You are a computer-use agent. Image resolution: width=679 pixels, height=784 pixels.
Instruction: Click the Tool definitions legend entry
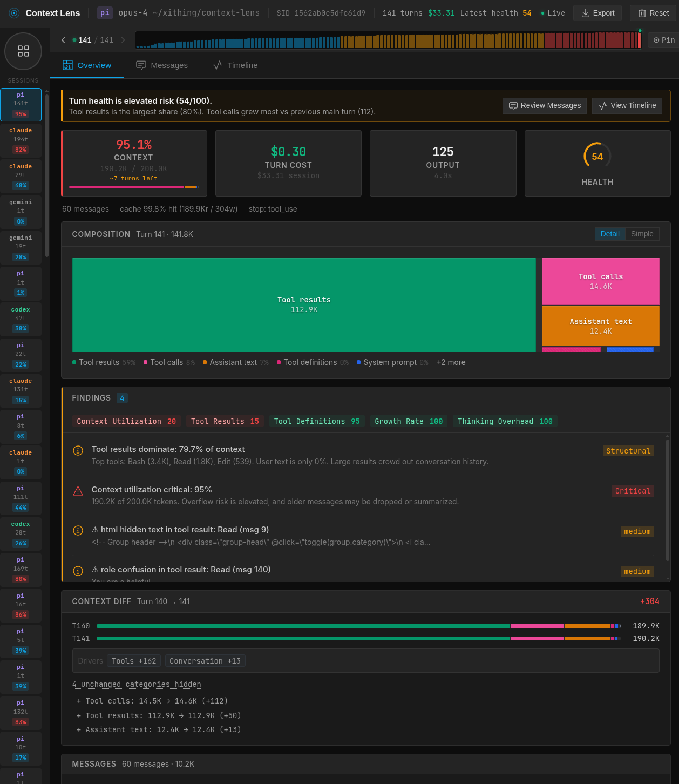[313, 362]
